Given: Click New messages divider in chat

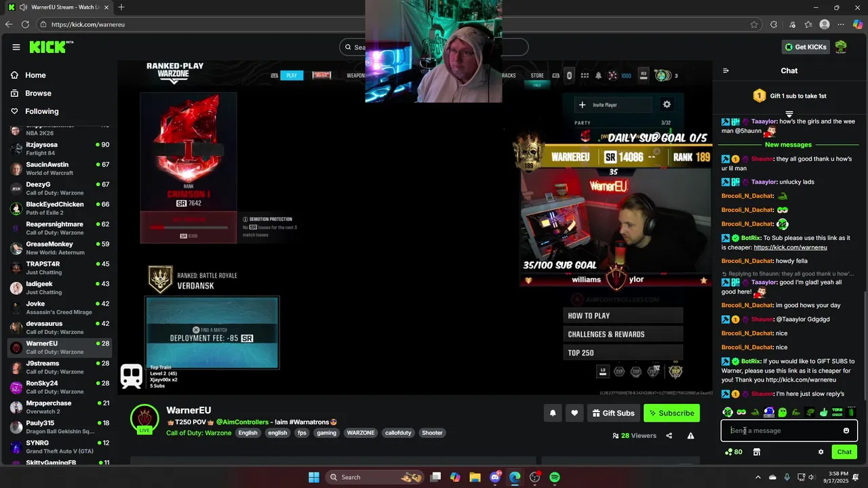Looking at the screenshot, I should coord(788,144).
